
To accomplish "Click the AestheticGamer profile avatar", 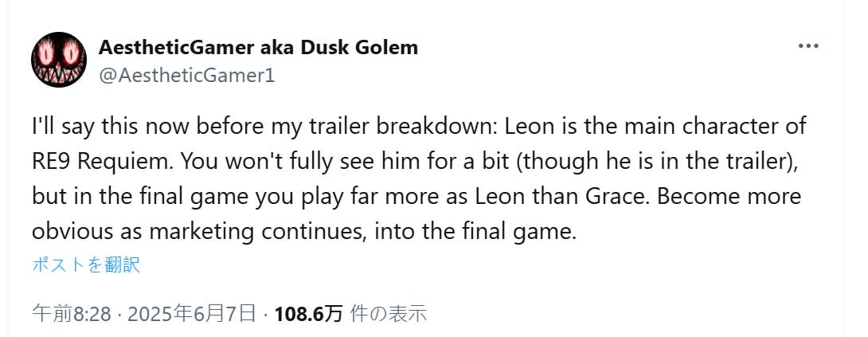I will [x=58, y=60].
